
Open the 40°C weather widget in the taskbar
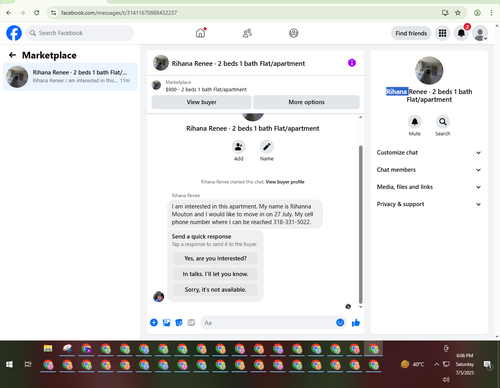coord(412,364)
